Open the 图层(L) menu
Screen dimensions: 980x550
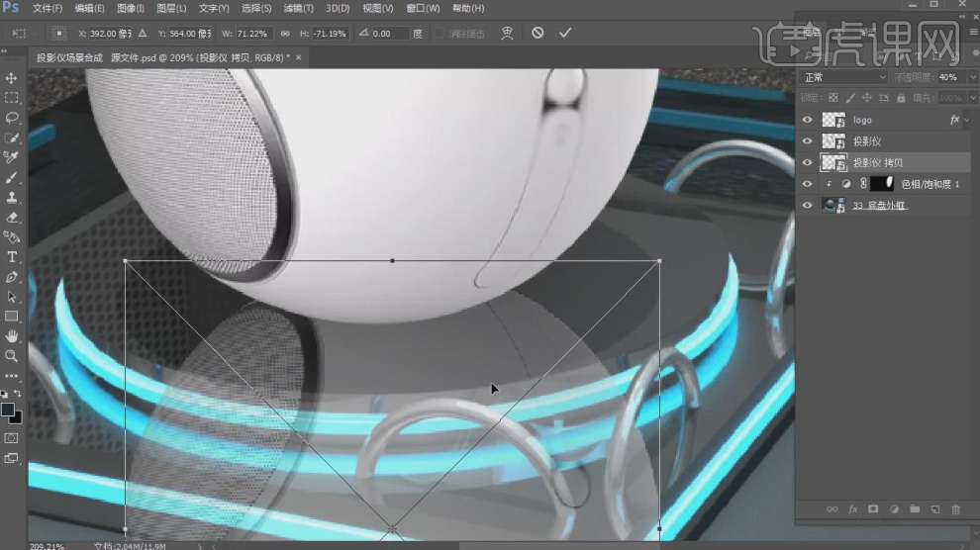point(172,8)
